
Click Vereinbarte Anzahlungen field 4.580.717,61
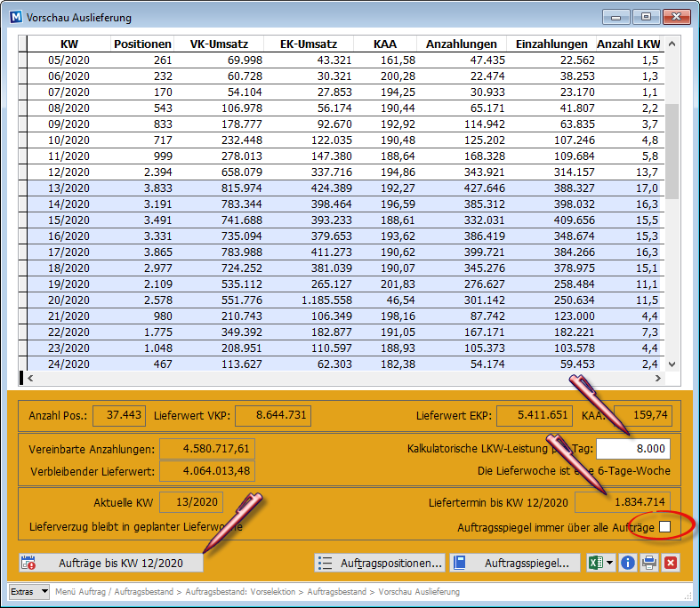tap(207, 449)
